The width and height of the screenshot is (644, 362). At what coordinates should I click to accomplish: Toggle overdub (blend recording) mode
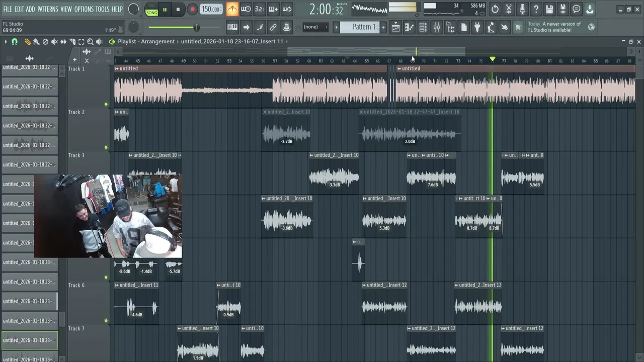273,9
